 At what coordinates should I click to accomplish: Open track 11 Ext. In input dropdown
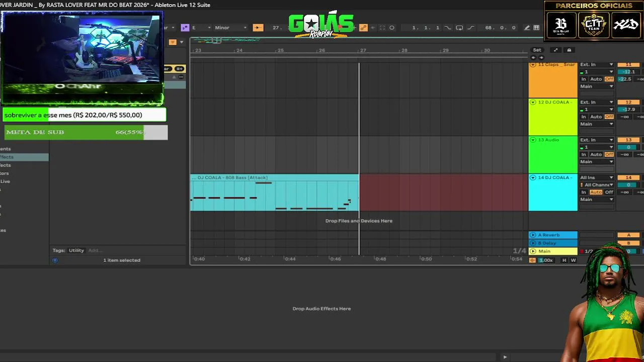tap(597, 64)
